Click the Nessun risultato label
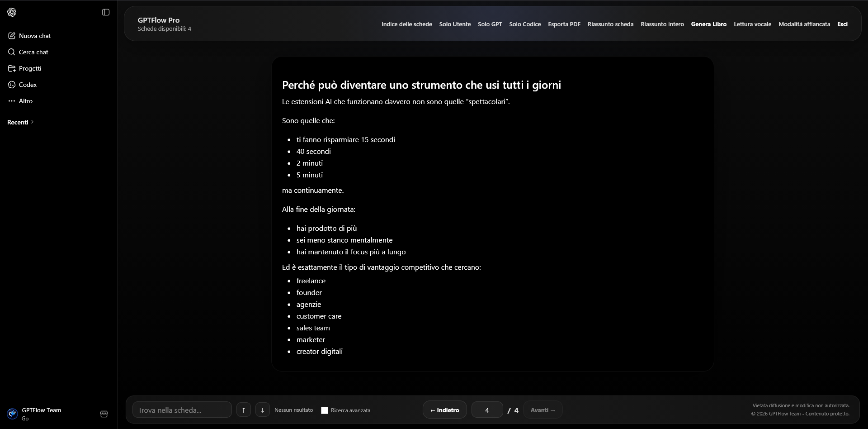The image size is (868, 429). 294,410
